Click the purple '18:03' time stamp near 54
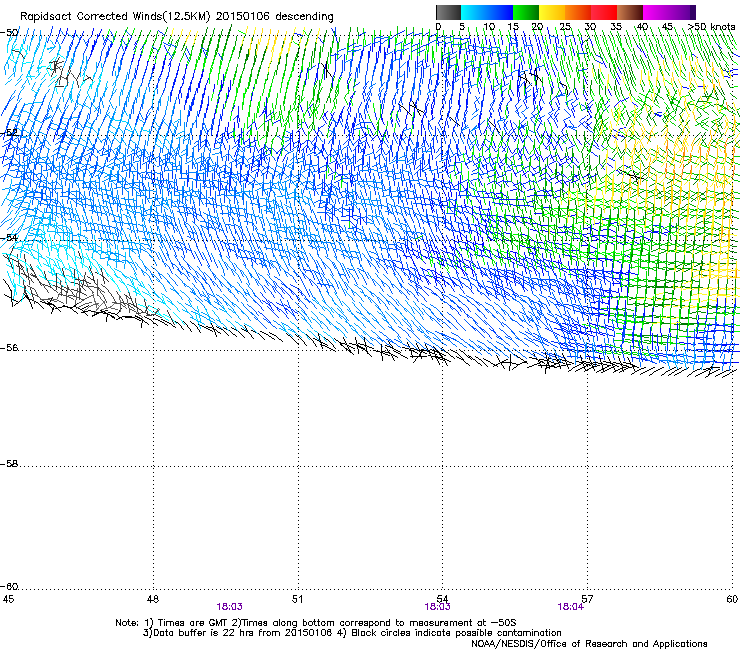This screenshot has width=740, height=650. point(437,607)
